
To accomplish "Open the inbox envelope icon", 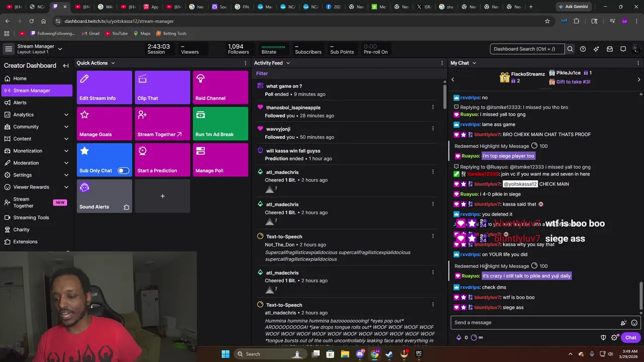I will tap(610, 49).
